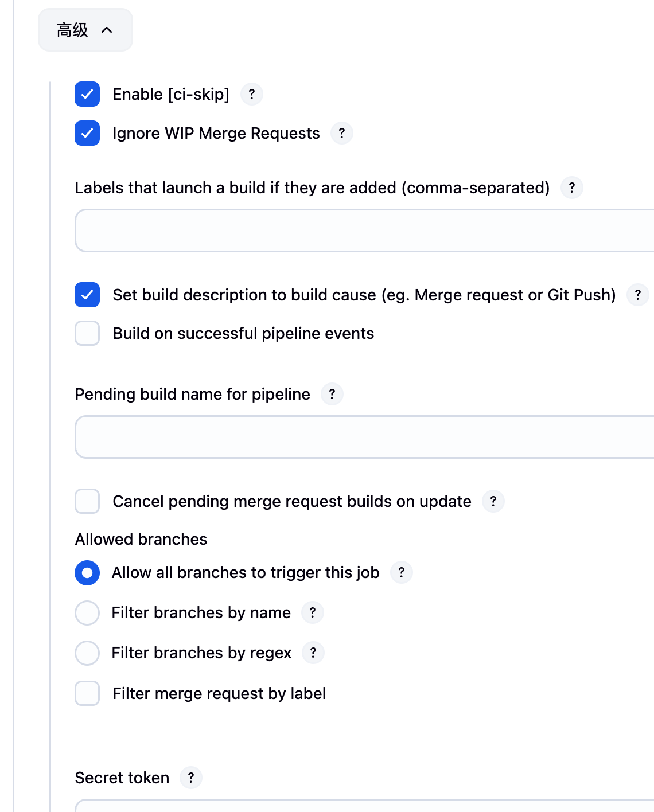Show help for Filter branches by name
The width and height of the screenshot is (654, 812).
coord(313,612)
